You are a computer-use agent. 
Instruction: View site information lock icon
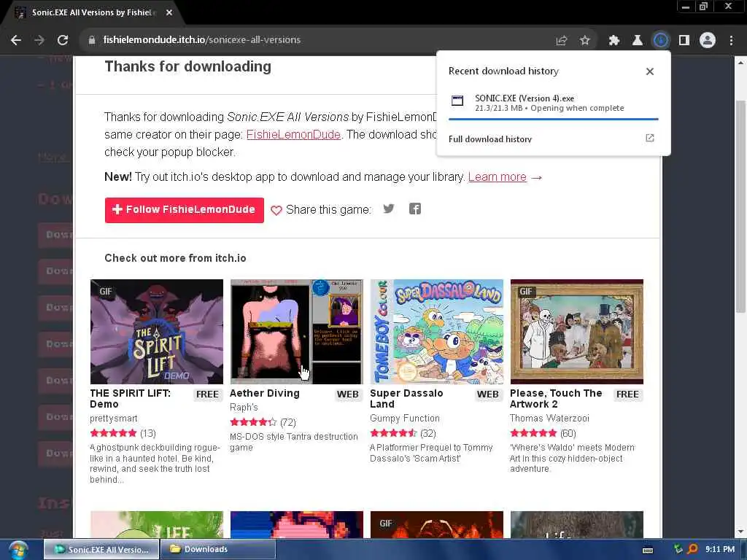(92, 41)
